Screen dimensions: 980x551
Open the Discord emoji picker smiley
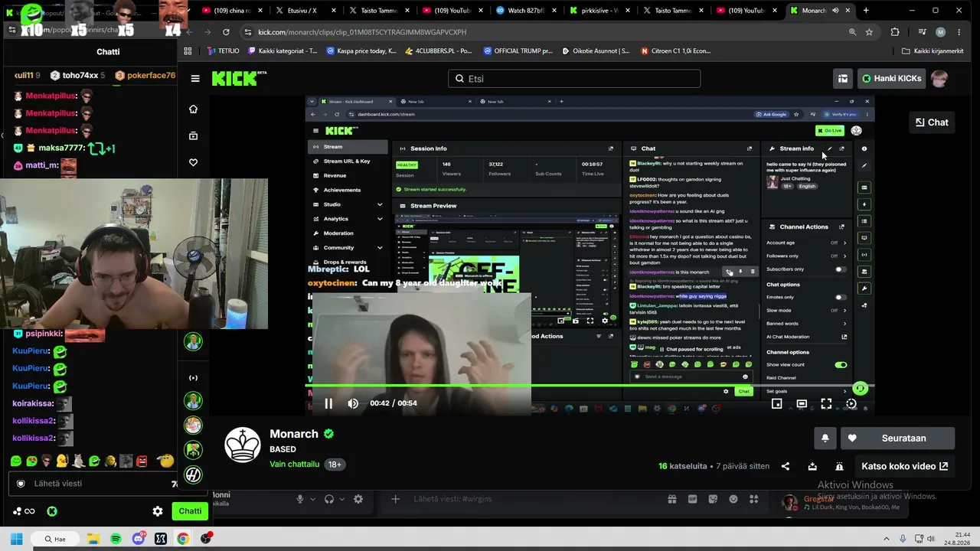pyautogui.click(x=733, y=500)
